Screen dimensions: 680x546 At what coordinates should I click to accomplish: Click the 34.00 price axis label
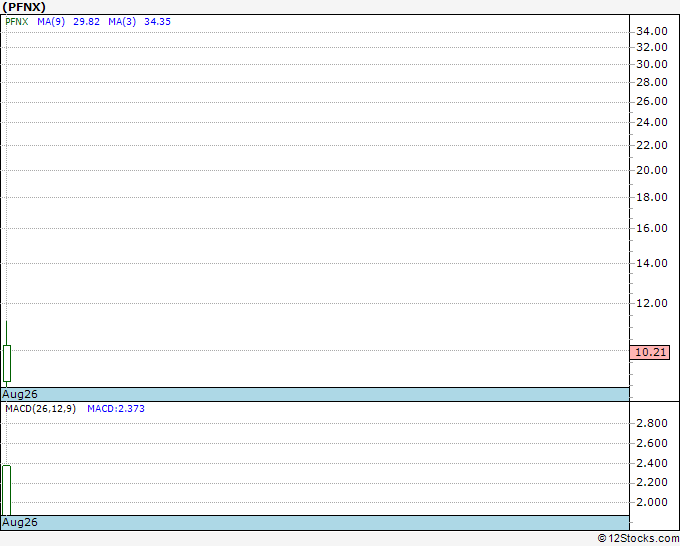[x=652, y=31]
